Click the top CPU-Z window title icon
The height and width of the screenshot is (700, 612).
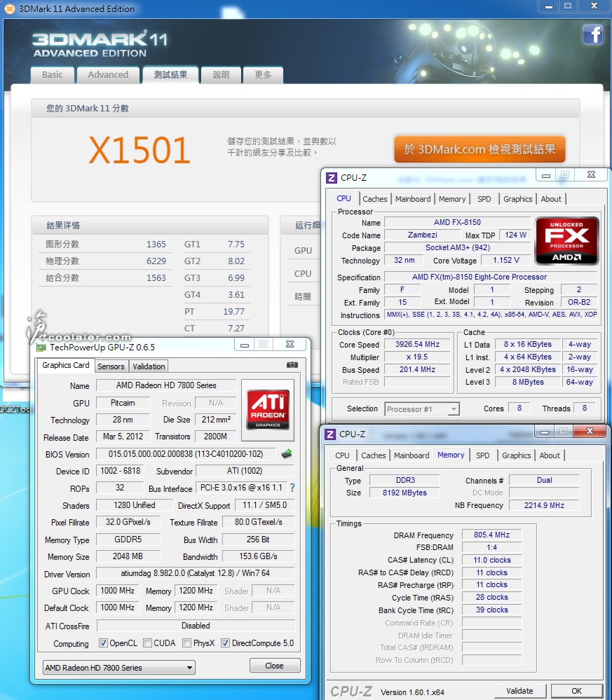pyautogui.click(x=331, y=178)
